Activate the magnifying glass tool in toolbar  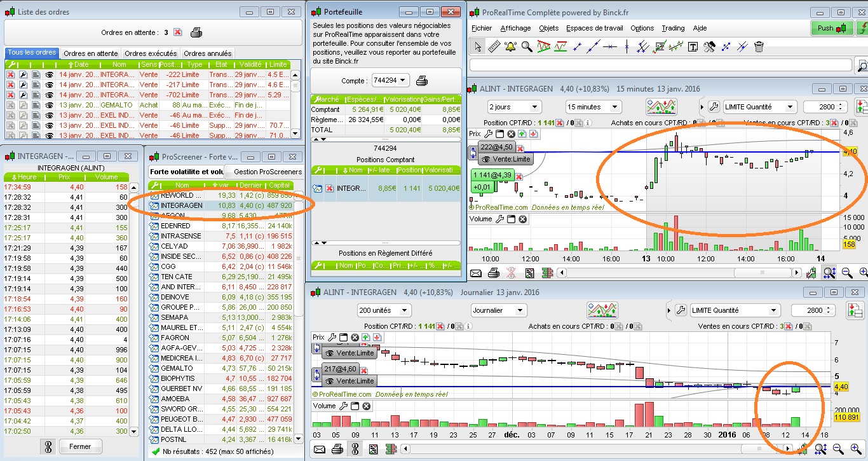(x=527, y=46)
